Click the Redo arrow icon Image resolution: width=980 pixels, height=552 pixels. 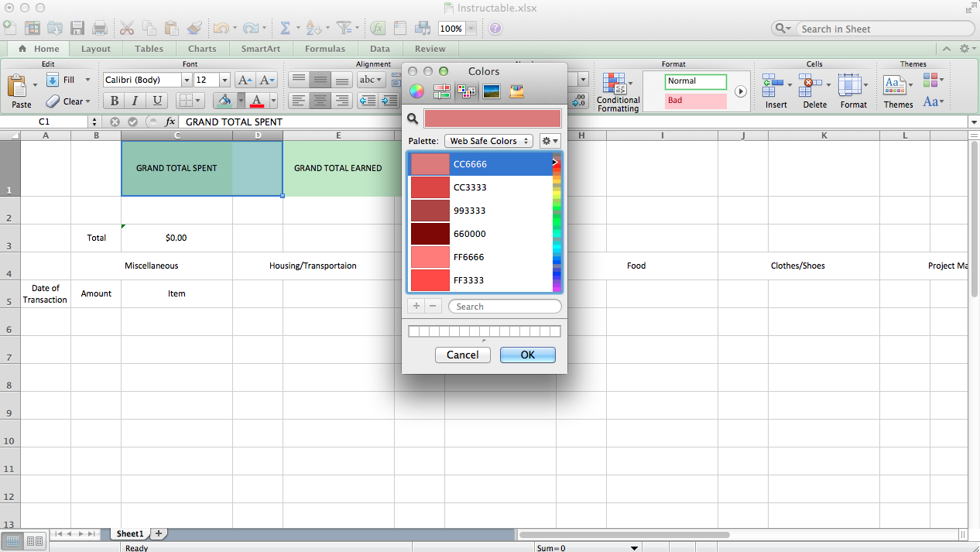pyautogui.click(x=250, y=29)
